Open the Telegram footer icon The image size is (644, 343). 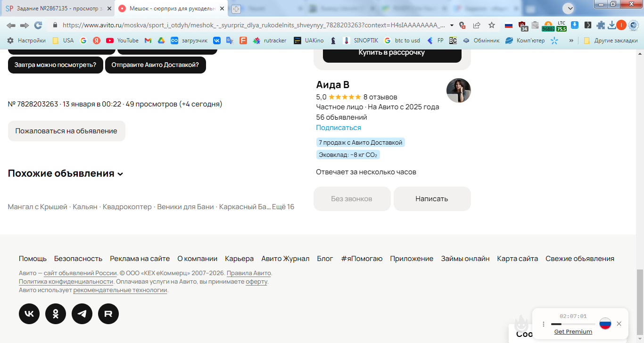[x=82, y=314]
